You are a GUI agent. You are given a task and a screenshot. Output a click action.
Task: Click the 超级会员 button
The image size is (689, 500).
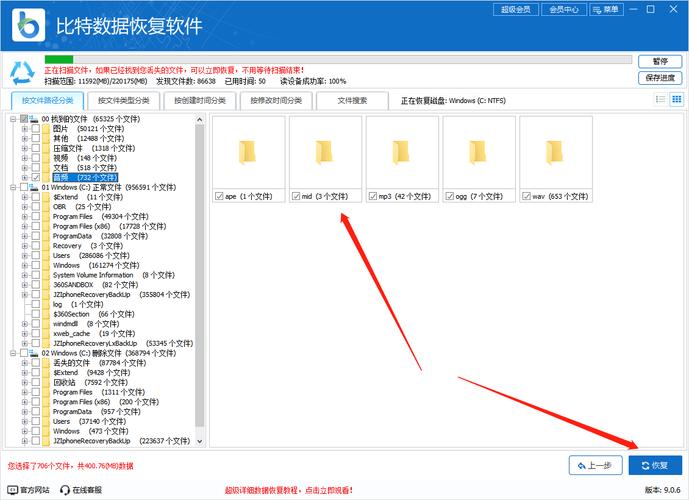coord(516,9)
